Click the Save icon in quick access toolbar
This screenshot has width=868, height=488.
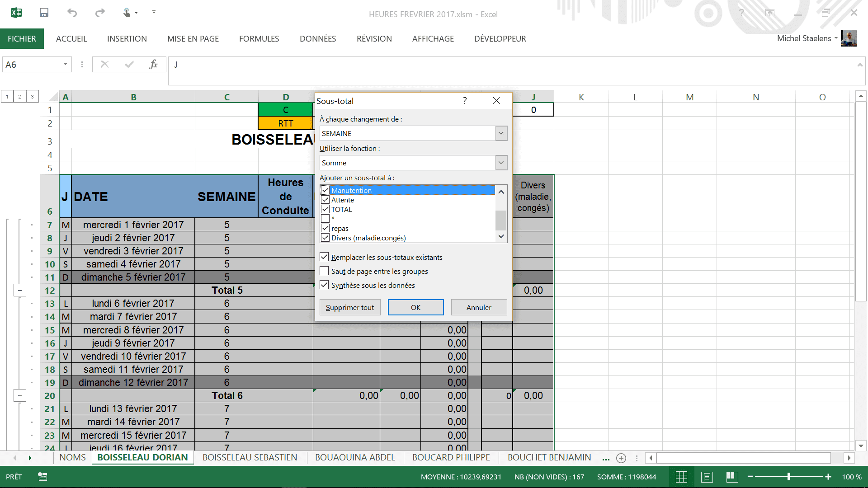(x=44, y=13)
